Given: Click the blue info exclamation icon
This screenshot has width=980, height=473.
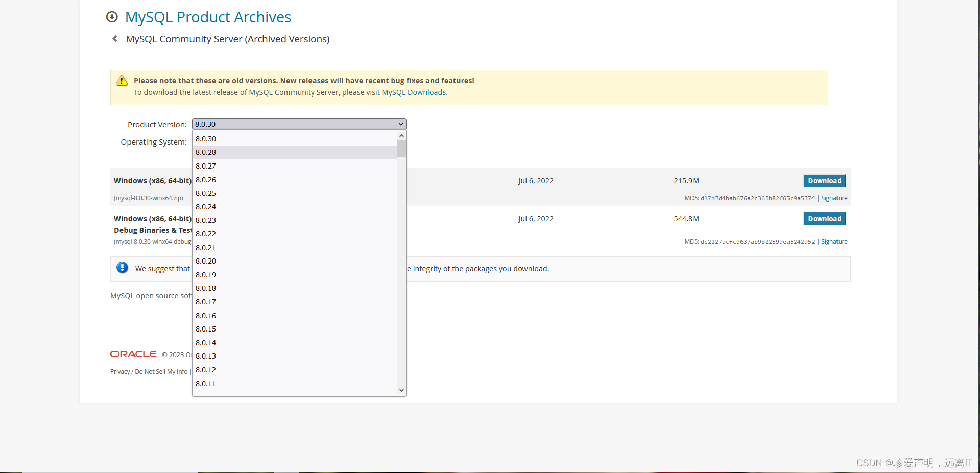Looking at the screenshot, I should 123,268.
